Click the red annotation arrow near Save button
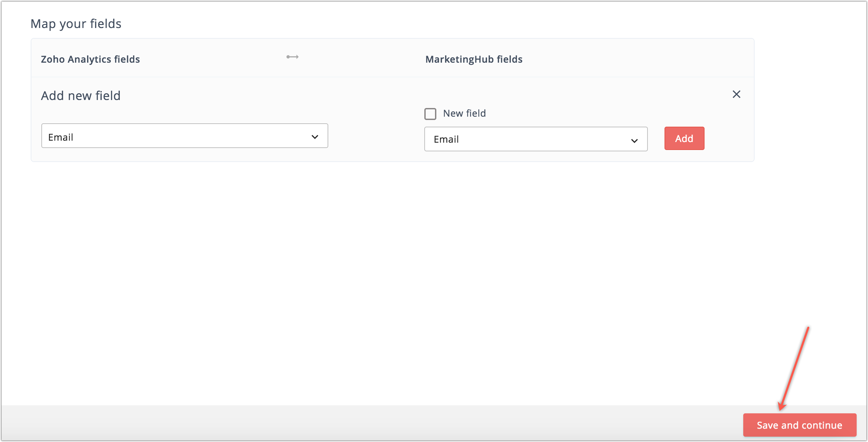 tap(795, 367)
